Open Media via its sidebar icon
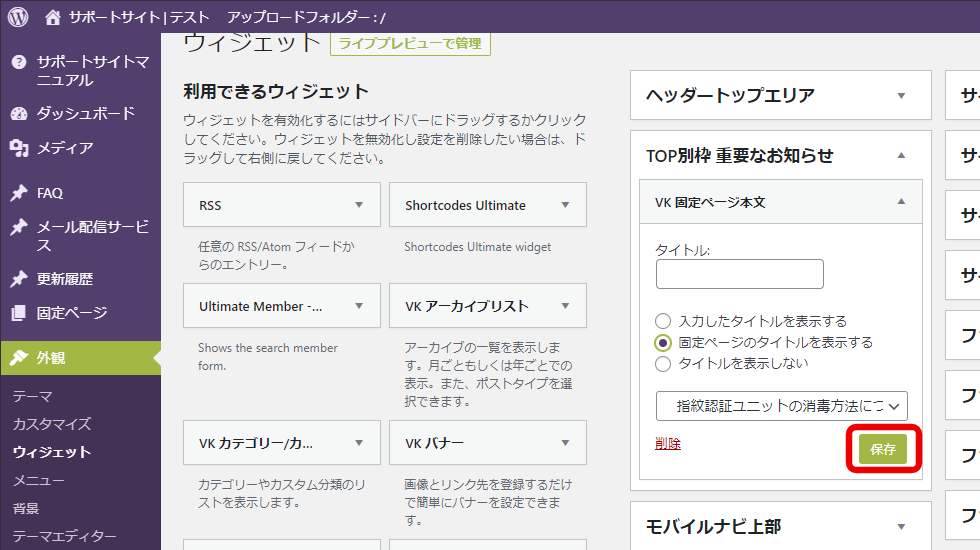Screen dimensions: 980x550 point(19,148)
